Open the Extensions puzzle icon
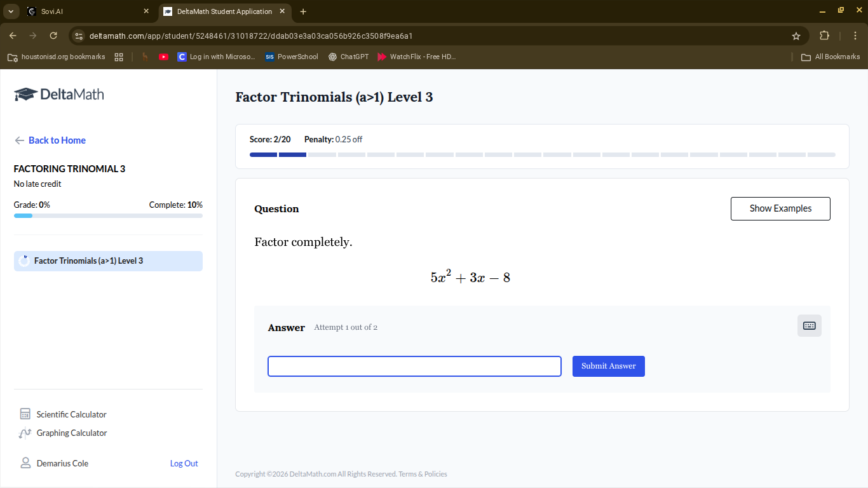The height and width of the screenshot is (488, 868). 825,36
